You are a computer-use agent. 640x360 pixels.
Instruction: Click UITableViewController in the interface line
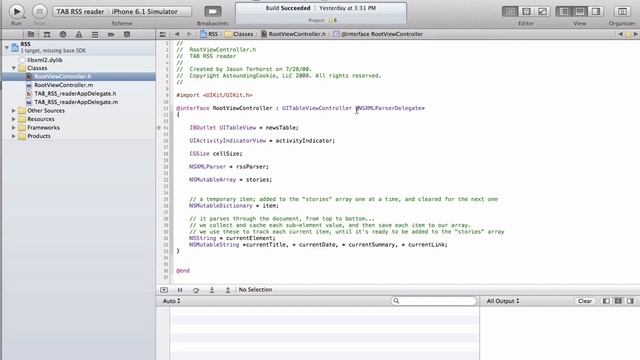[x=317, y=108]
